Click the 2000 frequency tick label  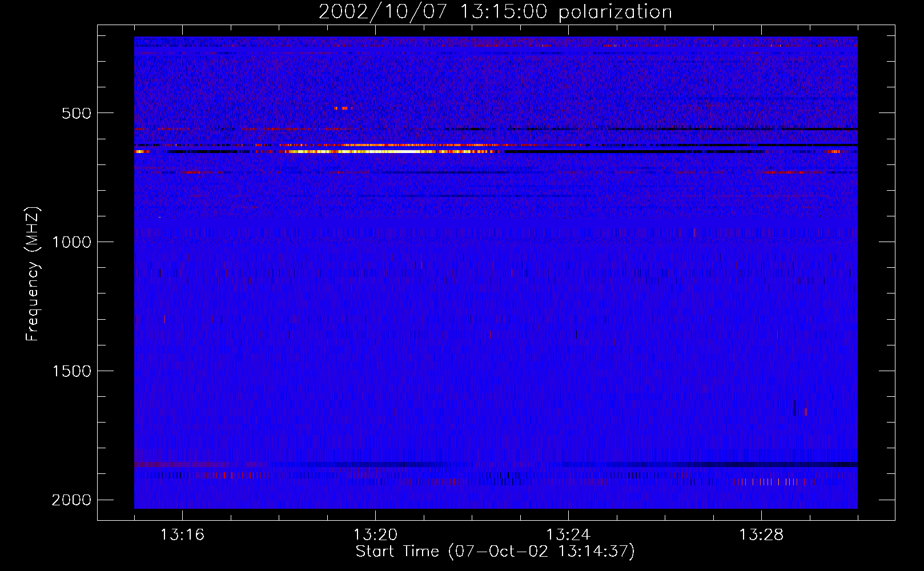coord(71,500)
